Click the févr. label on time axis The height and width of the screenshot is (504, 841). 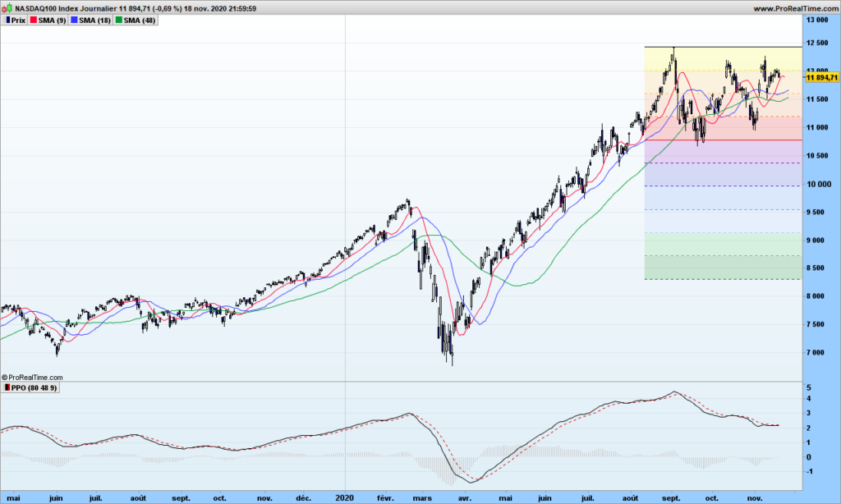(x=385, y=498)
